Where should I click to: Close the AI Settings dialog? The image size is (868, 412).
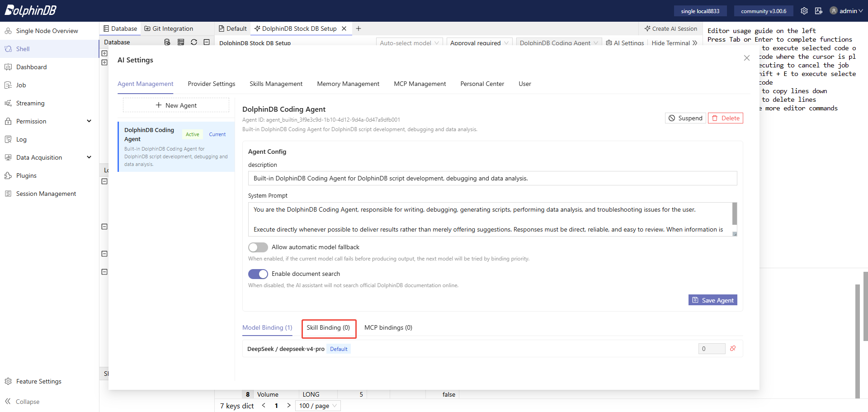point(747,58)
